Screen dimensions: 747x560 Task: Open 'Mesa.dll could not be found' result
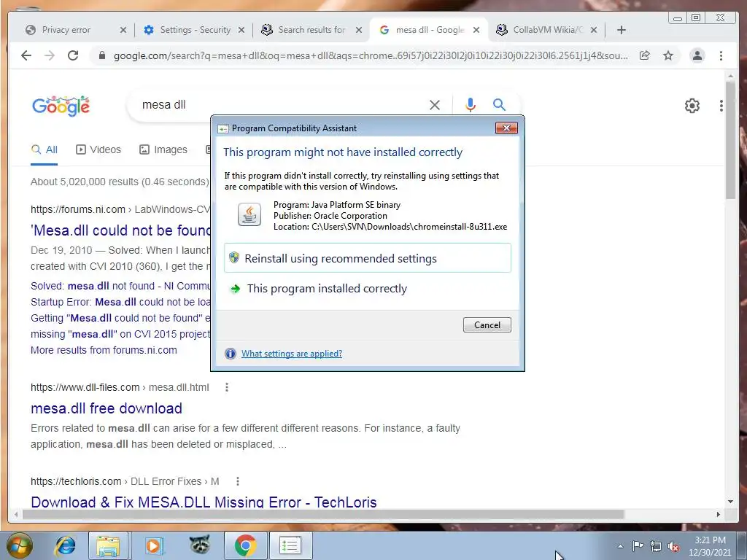121,230
